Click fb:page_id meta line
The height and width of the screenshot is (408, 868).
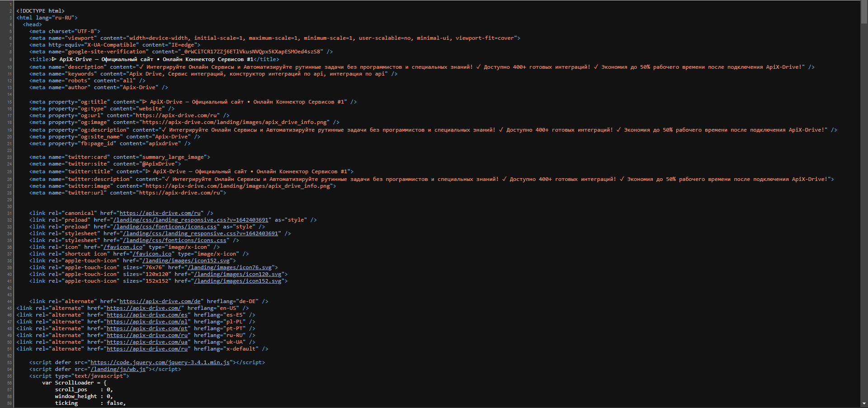click(110, 143)
